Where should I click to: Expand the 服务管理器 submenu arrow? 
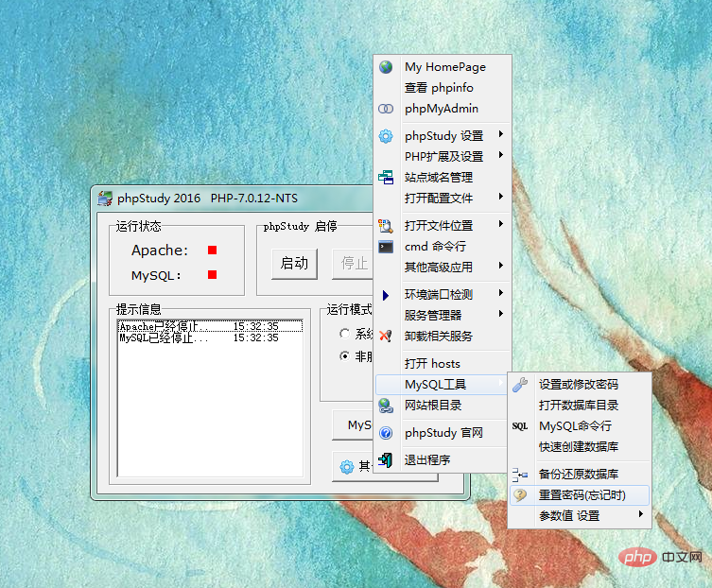tap(501, 313)
